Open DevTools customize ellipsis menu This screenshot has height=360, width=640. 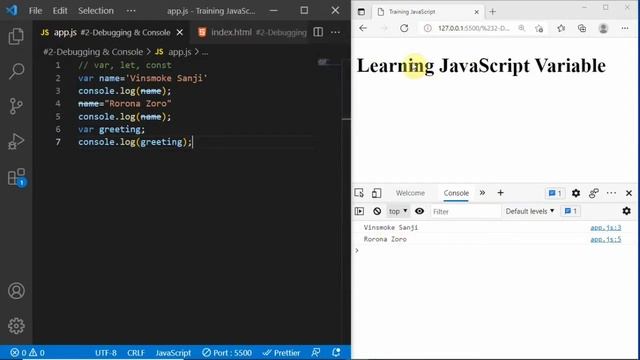611,193
